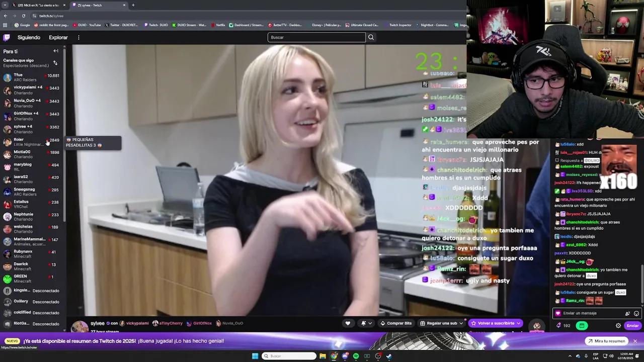The height and width of the screenshot is (362, 644).
Task: Open Sneegsnag channel in sidebar
Action: coord(31,192)
